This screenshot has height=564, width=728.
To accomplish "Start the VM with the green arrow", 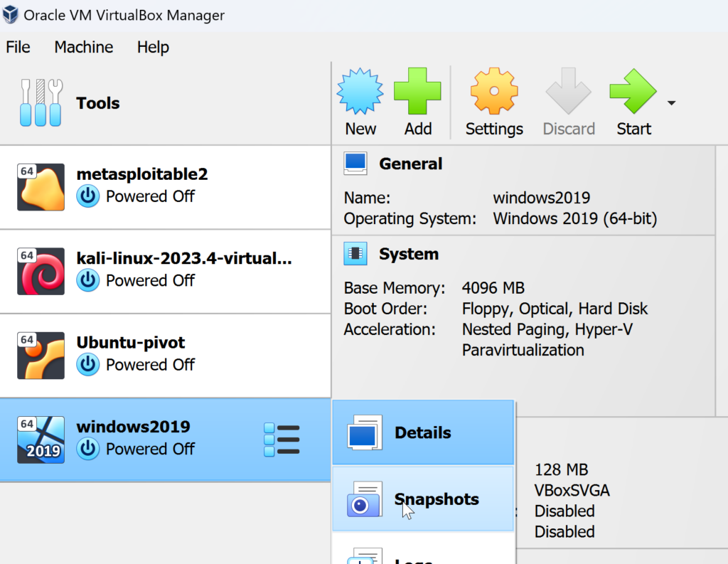I will coord(633,91).
